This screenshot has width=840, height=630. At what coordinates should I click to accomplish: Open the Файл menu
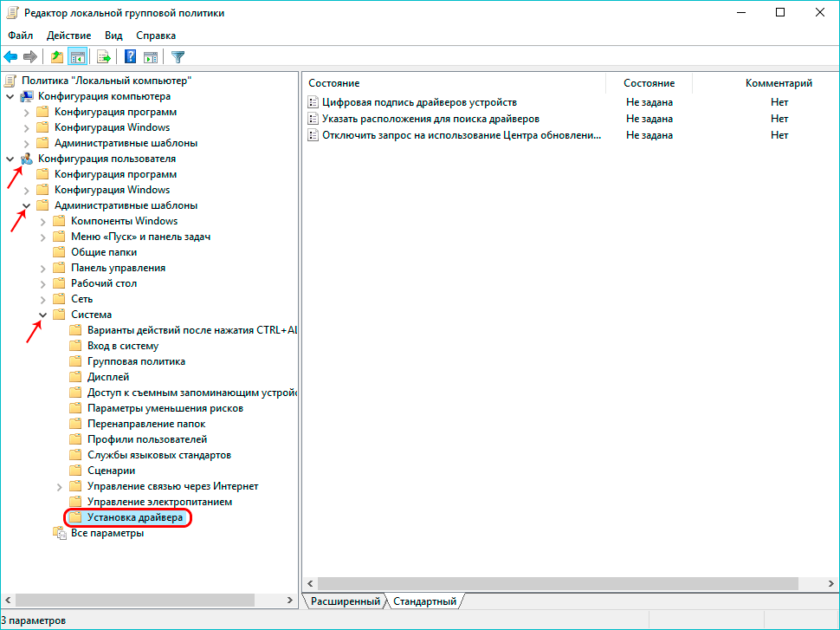pos(21,36)
